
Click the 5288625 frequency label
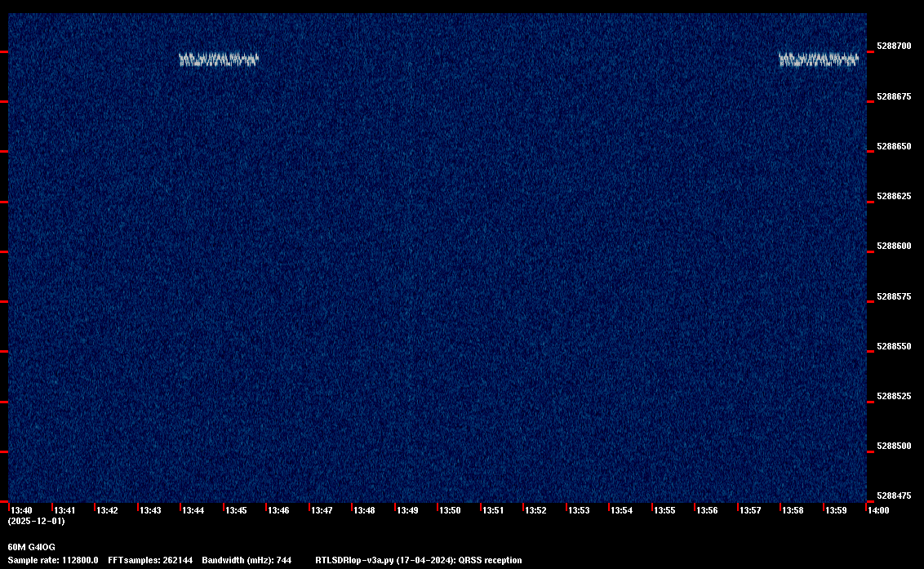(x=894, y=197)
